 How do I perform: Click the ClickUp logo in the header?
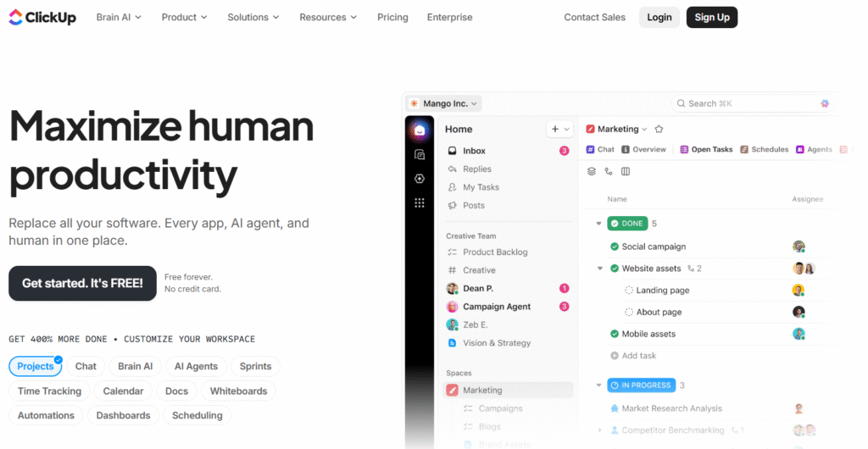(42, 17)
